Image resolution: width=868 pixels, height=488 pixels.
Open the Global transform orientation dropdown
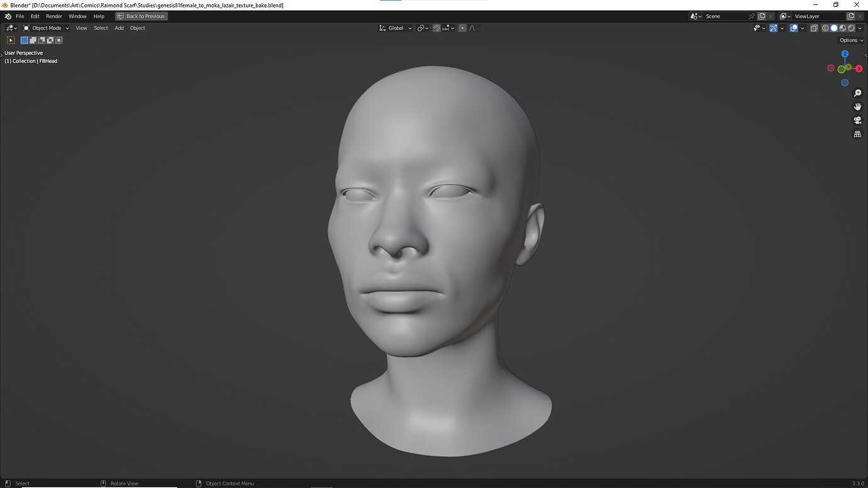click(395, 28)
